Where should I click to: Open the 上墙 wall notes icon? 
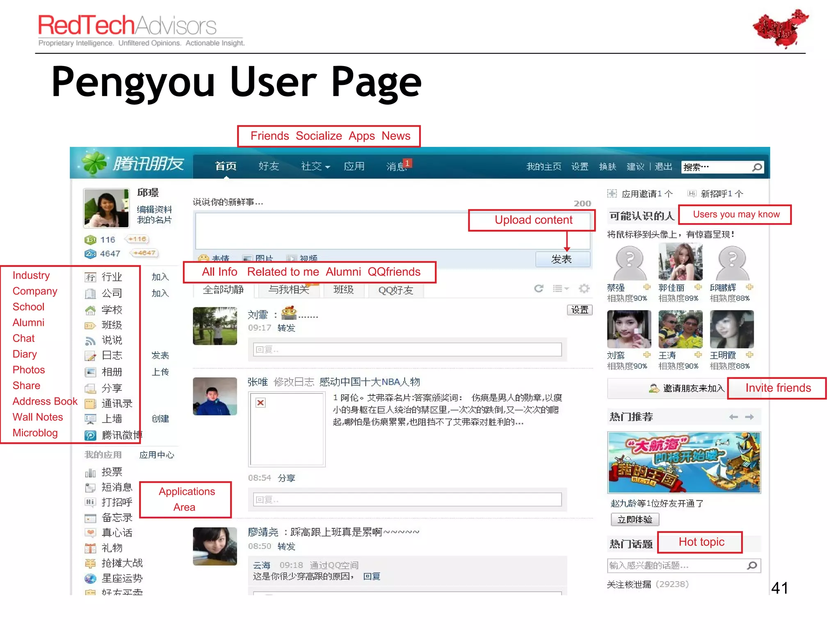(90, 419)
